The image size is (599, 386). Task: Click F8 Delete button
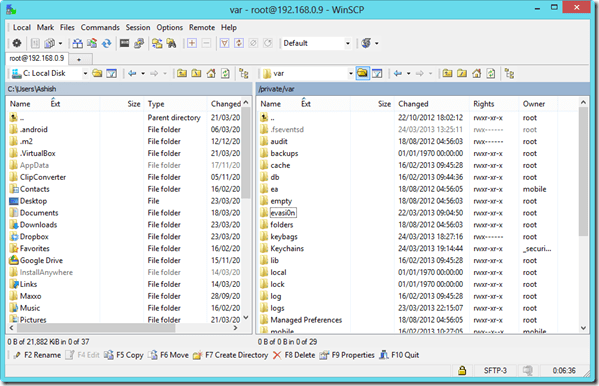click(294, 355)
